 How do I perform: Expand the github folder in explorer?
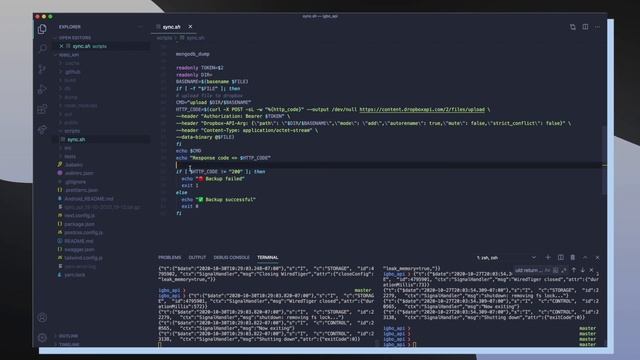72,72
